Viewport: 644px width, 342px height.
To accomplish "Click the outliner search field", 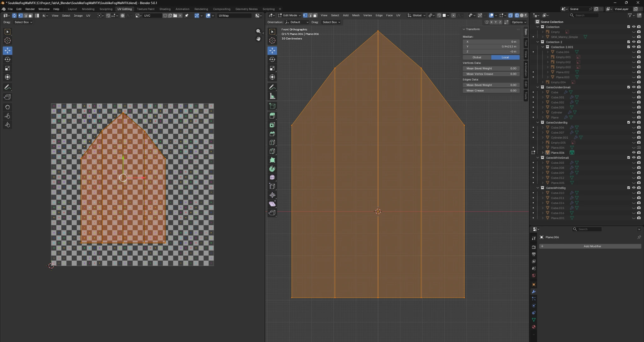I will point(584,15).
